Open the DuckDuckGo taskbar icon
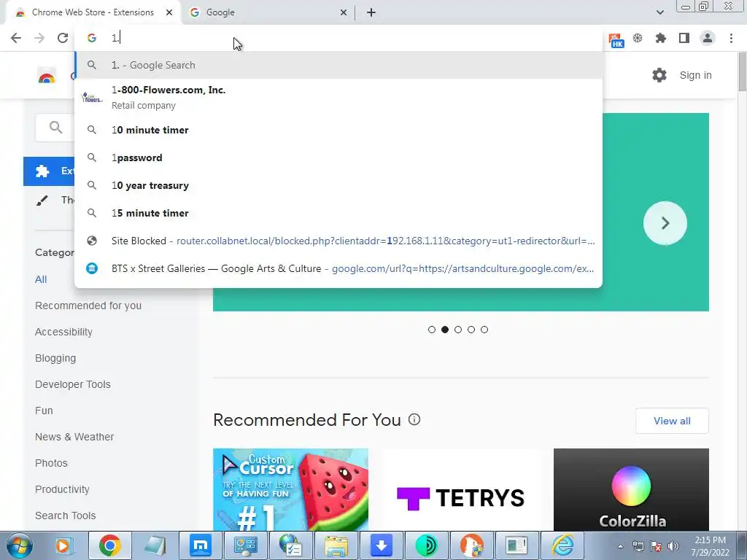Viewport: 747px width, 560px height. click(472, 545)
